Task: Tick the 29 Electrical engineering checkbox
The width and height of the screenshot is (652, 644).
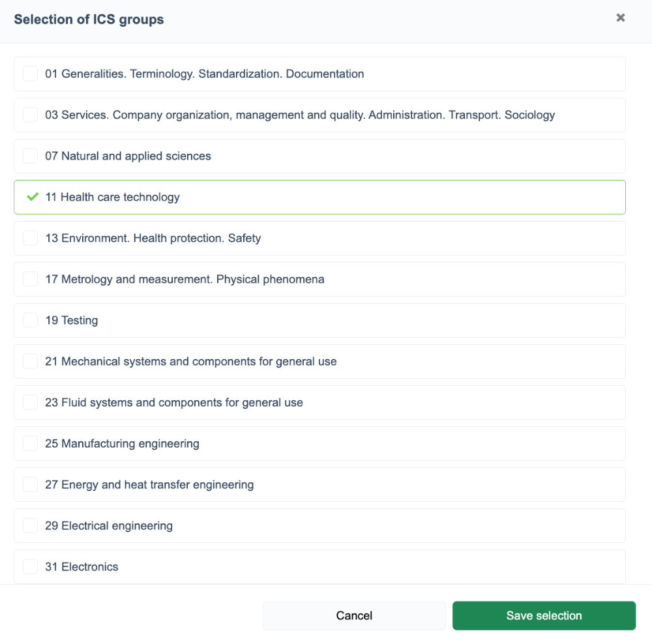Action: pos(31,525)
